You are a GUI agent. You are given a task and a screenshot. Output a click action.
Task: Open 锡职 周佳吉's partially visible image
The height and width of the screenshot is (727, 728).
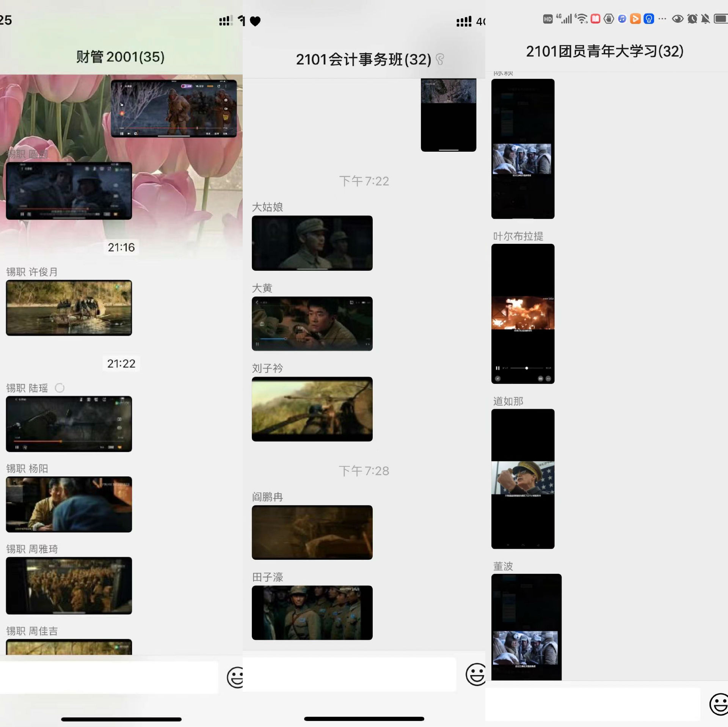(69, 647)
